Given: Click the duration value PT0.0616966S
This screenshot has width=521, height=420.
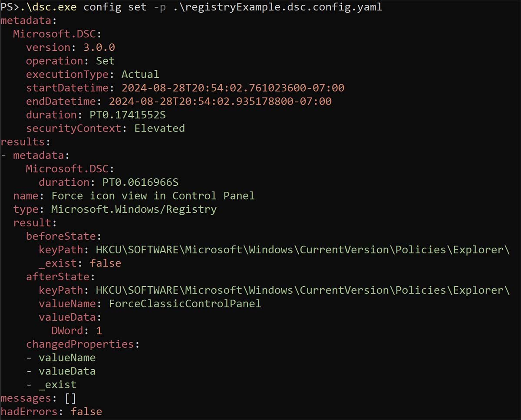Looking at the screenshot, I should pos(140,182).
